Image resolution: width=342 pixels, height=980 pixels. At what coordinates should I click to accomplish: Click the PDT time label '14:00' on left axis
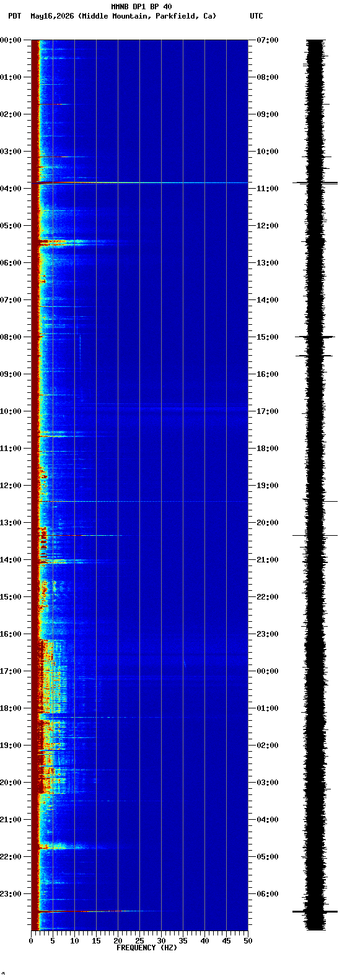pyautogui.click(x=11, y=560)
